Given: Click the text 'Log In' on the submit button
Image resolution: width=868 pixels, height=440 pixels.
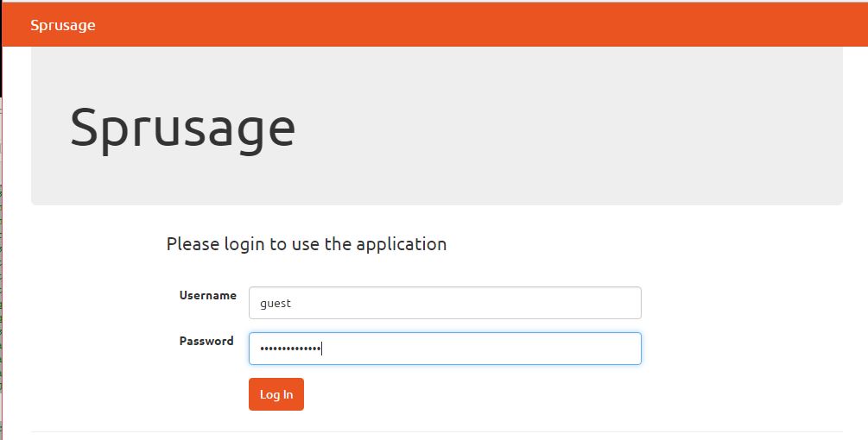Looking at the screenshot, I should tap(276, 395).
